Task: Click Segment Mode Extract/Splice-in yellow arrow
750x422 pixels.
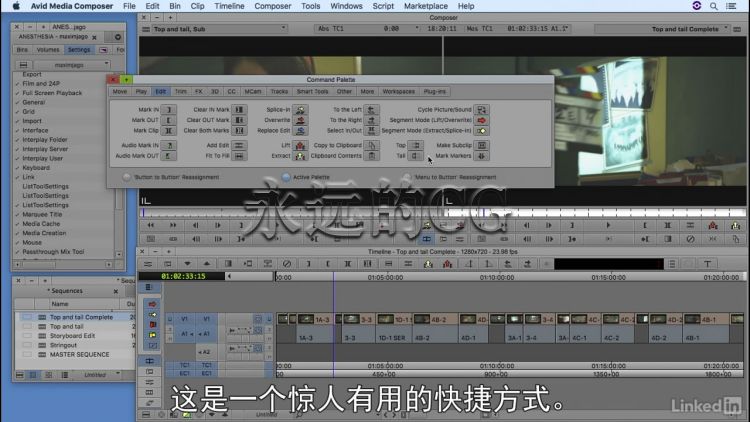Action: (481, 131)
